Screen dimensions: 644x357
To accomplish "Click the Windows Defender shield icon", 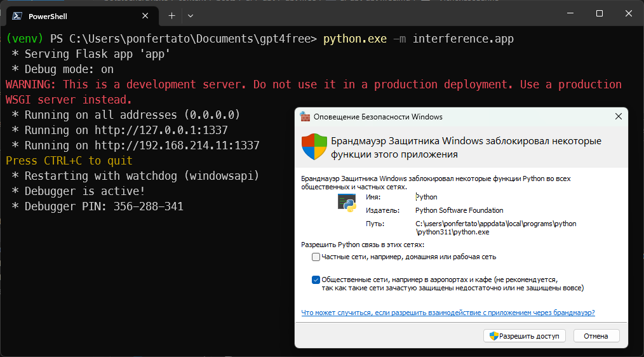I will pyautogui.click(x=314, y=147).
